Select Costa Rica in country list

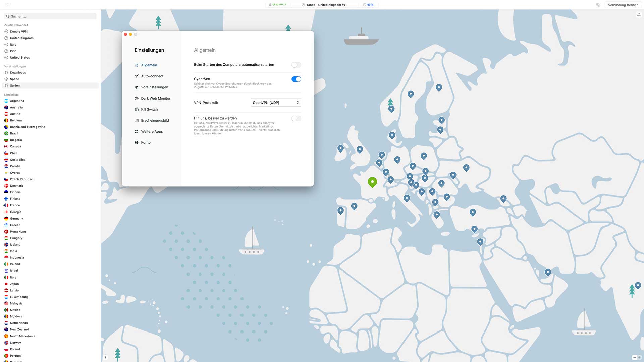click(x=50, y=160)
